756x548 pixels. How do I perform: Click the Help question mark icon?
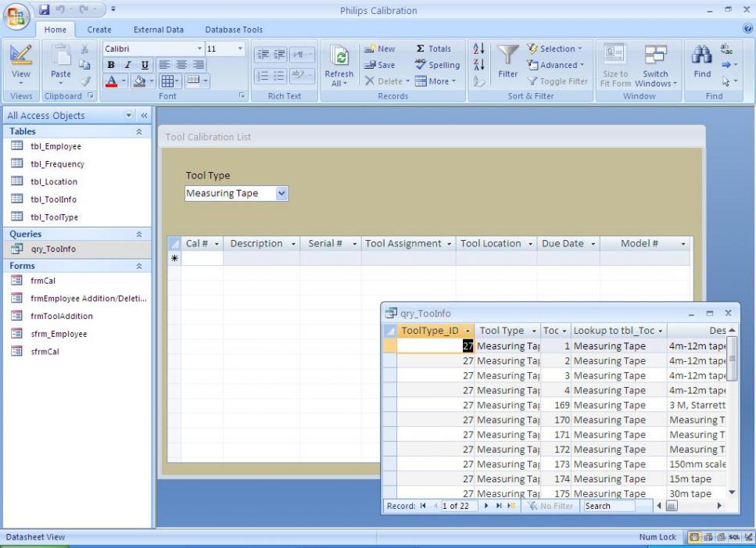tap(748, 29)
